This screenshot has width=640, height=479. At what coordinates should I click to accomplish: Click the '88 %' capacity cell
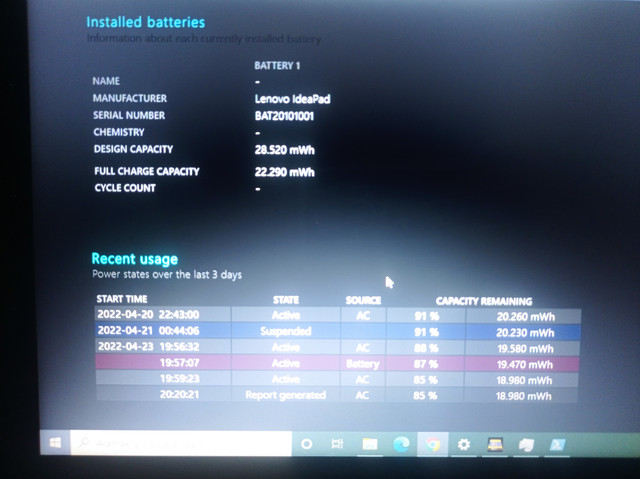[x=426, y=348]
